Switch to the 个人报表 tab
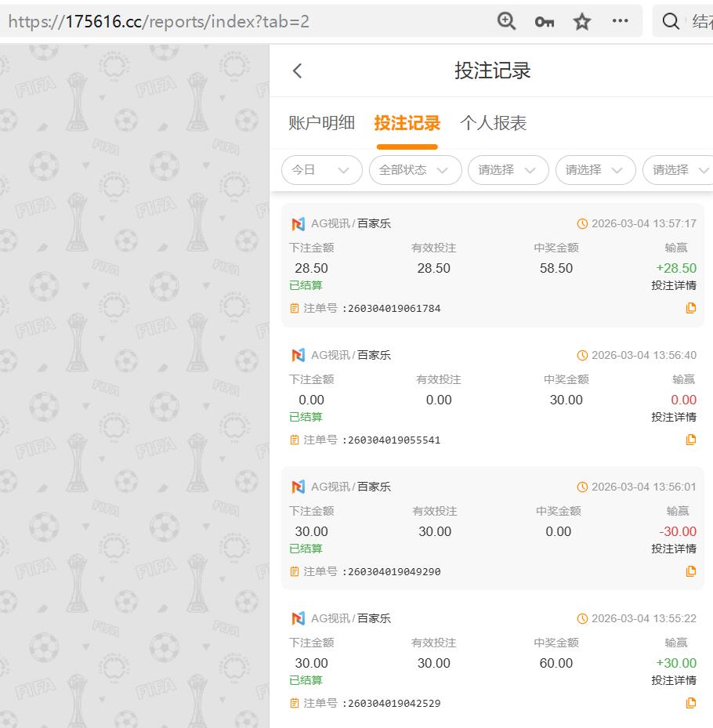Image resolution: width=713 pixels, height=728 pixels. tap(491, 123)
